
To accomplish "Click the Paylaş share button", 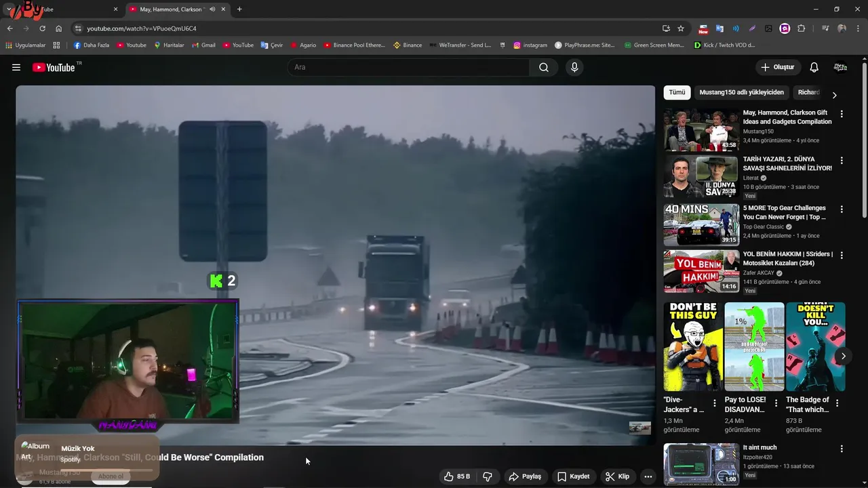I will coord(525,476).
